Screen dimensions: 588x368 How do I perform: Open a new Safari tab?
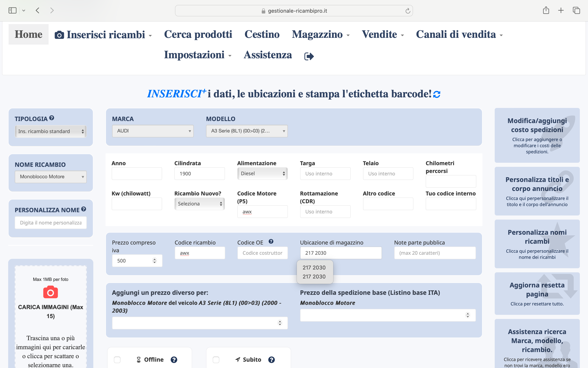tap(561, 10)
